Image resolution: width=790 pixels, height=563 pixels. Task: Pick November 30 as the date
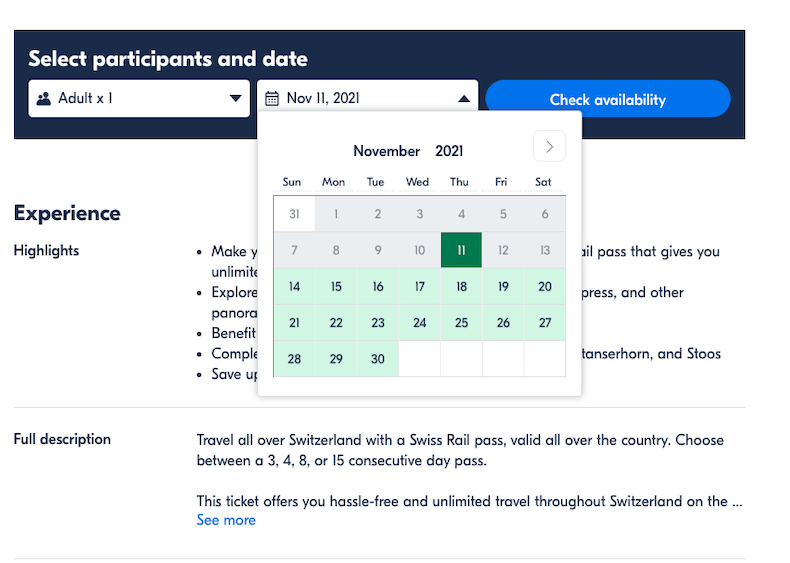coord(377,359)
